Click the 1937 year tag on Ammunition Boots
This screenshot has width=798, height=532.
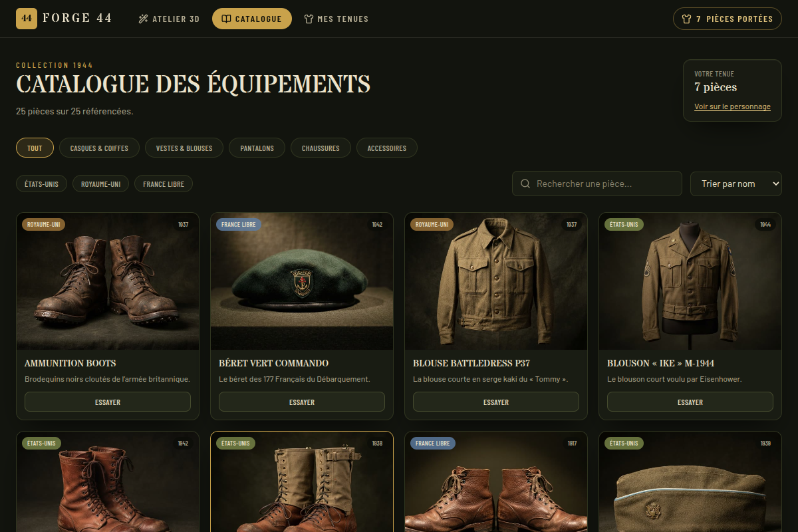tap(183, 225)
